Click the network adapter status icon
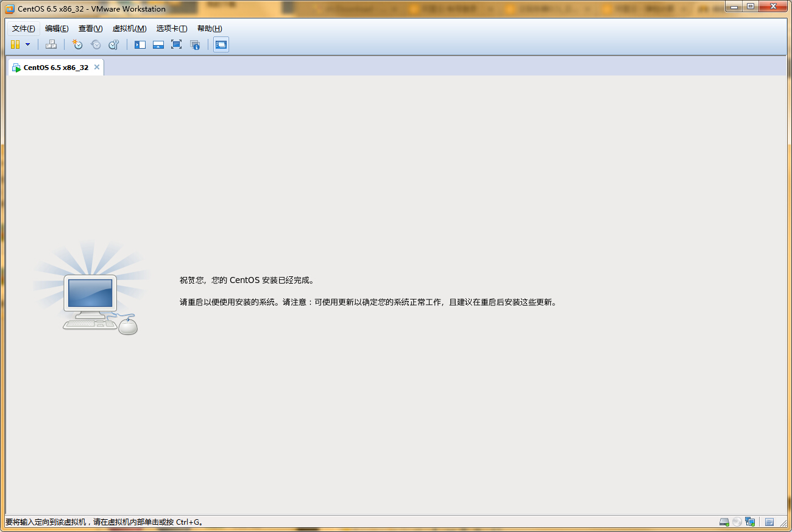 [x=750, y=522]
